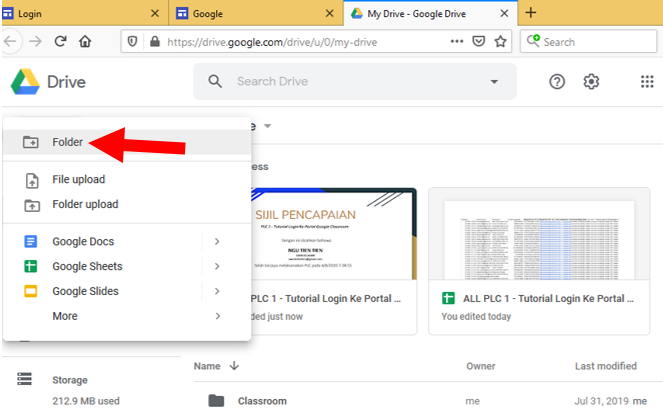Screen dimensions: 663x412
Task: Click the blue Google Docs icon
Action: coord(30,241)
